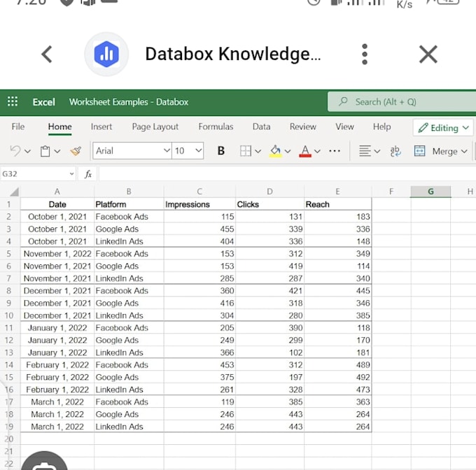The image size is (476, 470).
Task: Apply yellow fill color
Action: click(275, 150)
